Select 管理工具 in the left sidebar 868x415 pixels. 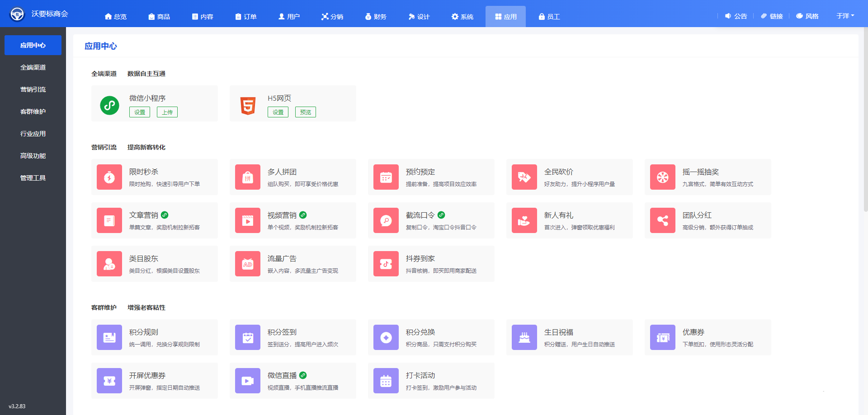point(33,178)
